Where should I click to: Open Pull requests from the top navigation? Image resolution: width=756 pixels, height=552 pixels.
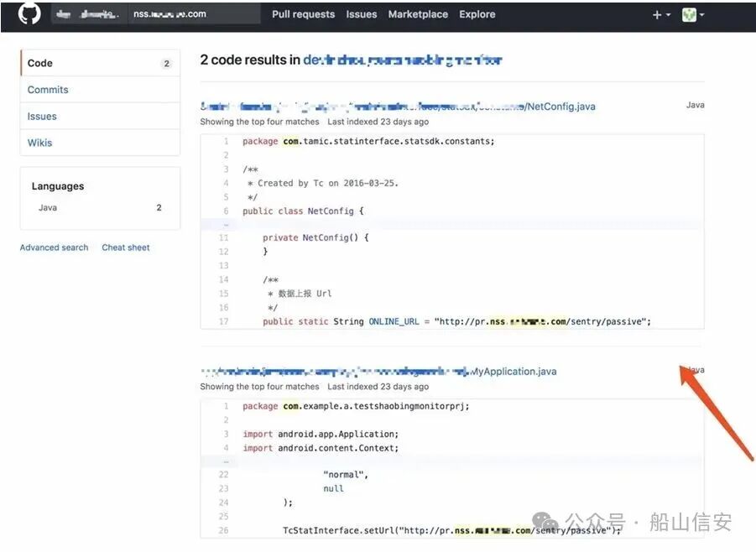(303, 14)
